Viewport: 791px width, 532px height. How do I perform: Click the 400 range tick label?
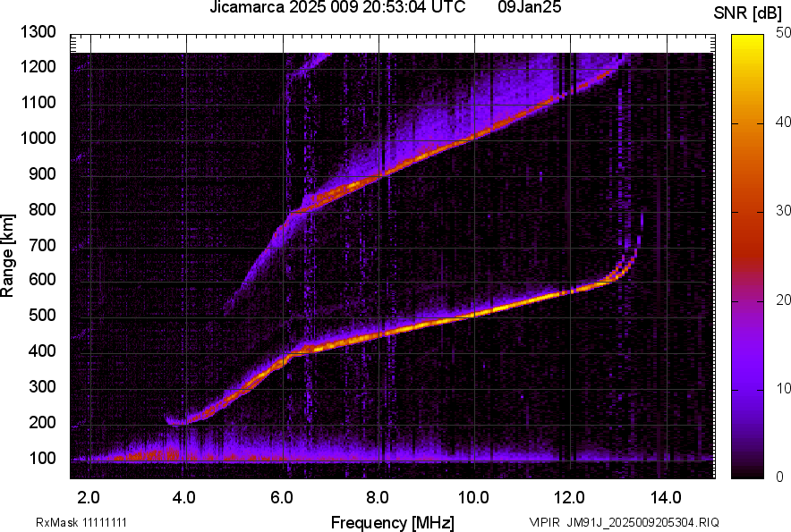click(x=42, y=350)
